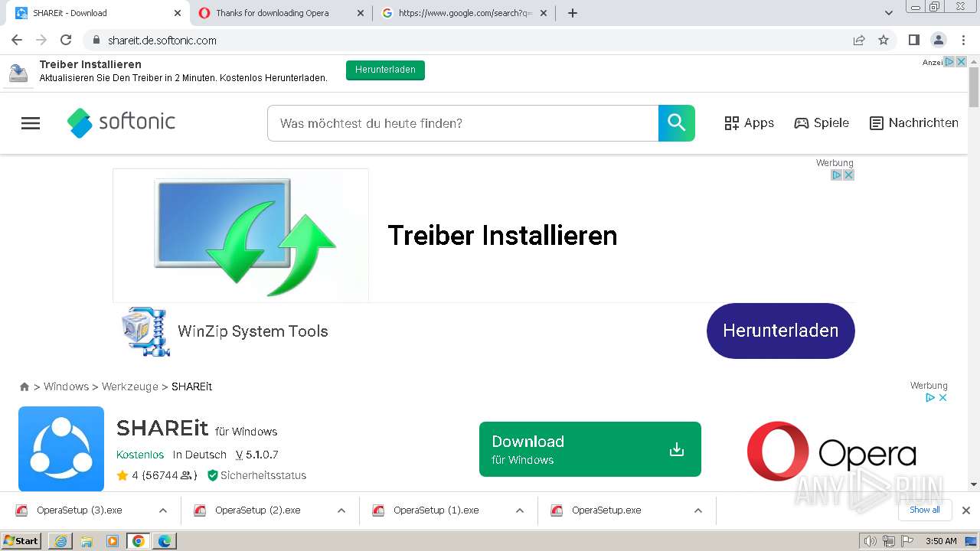This screenshot has width=980, height=551.
Task: Click the Kostenlos link
Action: tap(140, 455)
